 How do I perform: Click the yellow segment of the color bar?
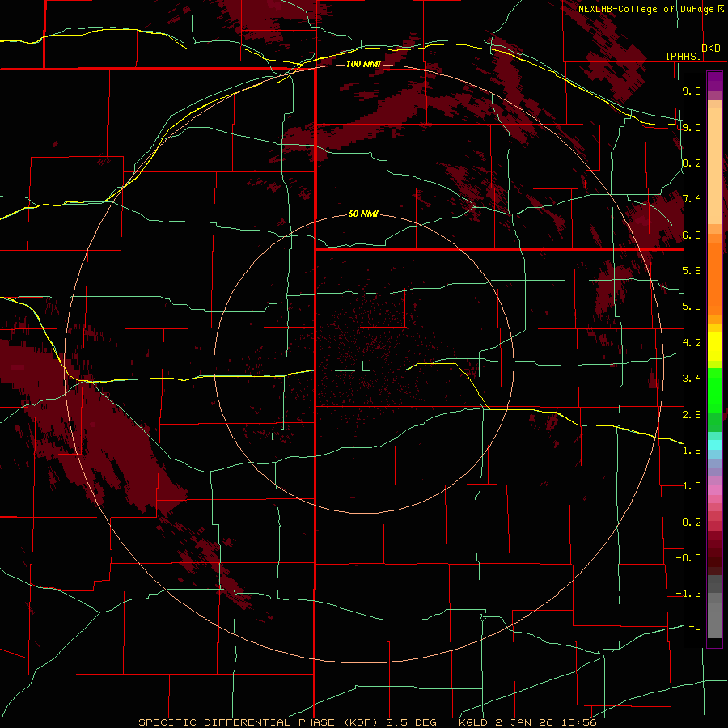714,346
